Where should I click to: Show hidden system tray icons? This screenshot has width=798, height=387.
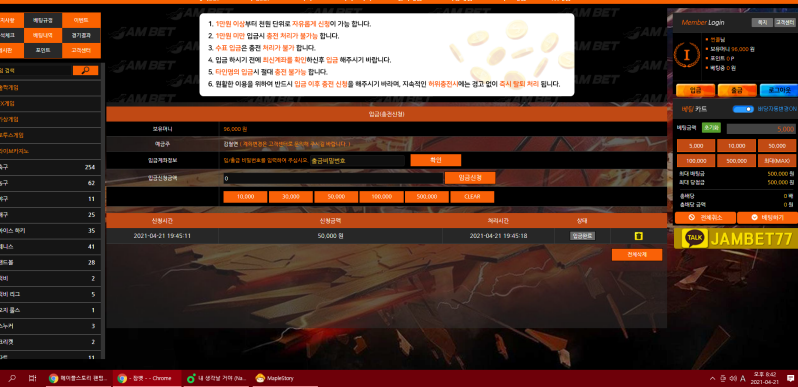712,378
